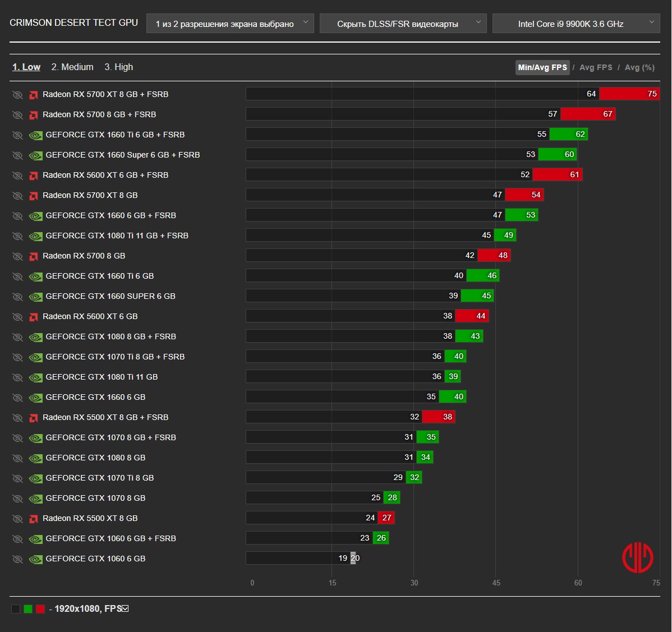Switch to the 2. Medium preset tab
The width and height of the screenshot is (672, 632).
tap(72, 67)
